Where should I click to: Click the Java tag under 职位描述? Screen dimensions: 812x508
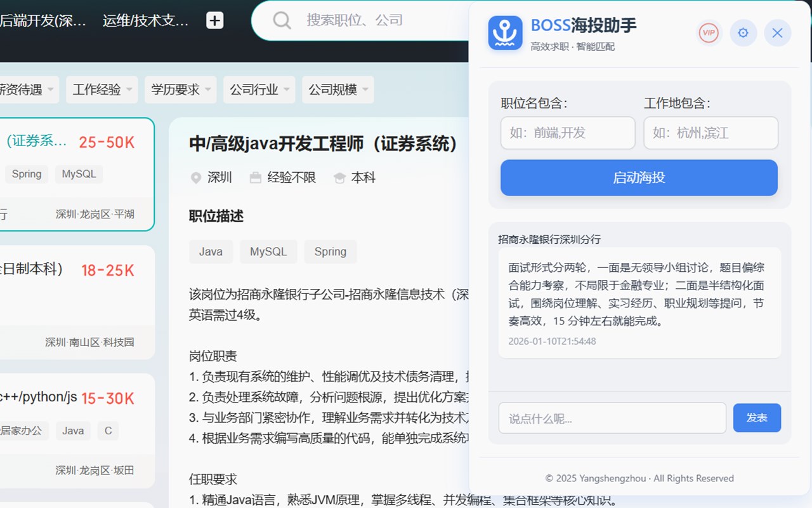(211, 251)
